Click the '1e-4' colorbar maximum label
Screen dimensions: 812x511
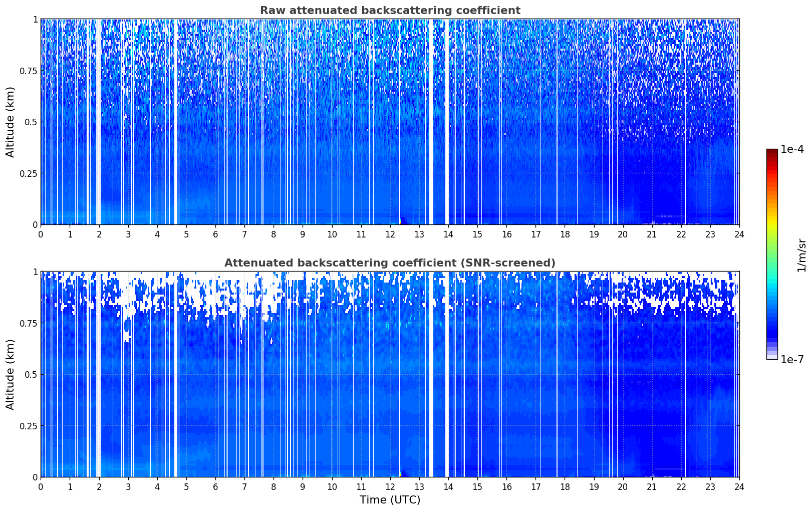792,149
